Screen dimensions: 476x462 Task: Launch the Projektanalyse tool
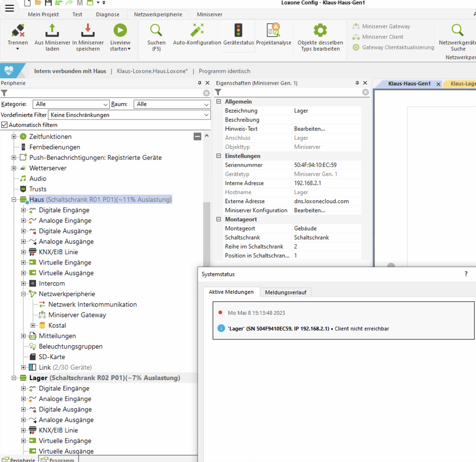click(x=273, y=31)
